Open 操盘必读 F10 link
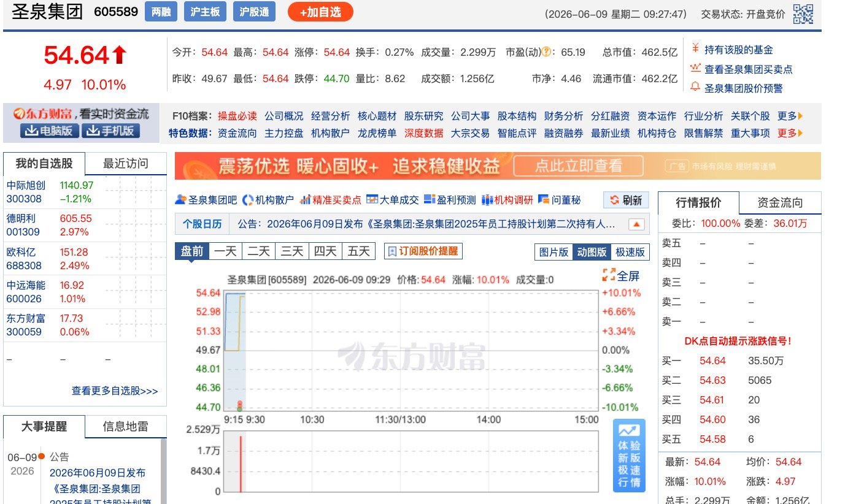The image size is (864, 504). click(237, 116)
